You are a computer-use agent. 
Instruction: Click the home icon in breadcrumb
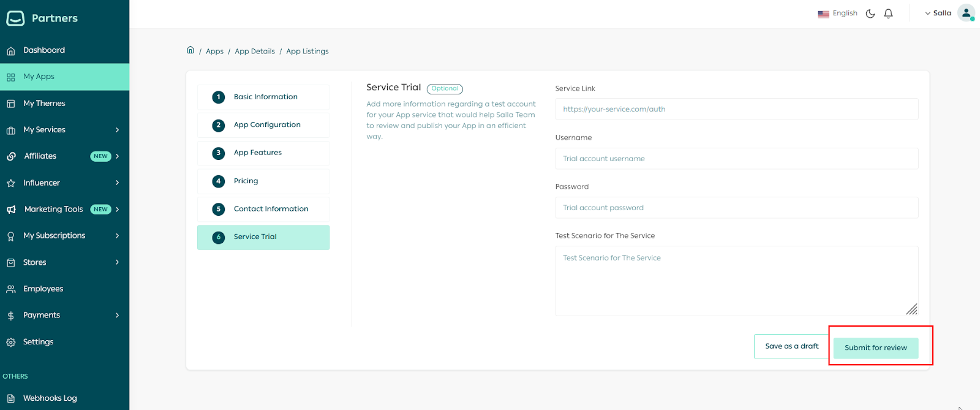coord(190,50)
